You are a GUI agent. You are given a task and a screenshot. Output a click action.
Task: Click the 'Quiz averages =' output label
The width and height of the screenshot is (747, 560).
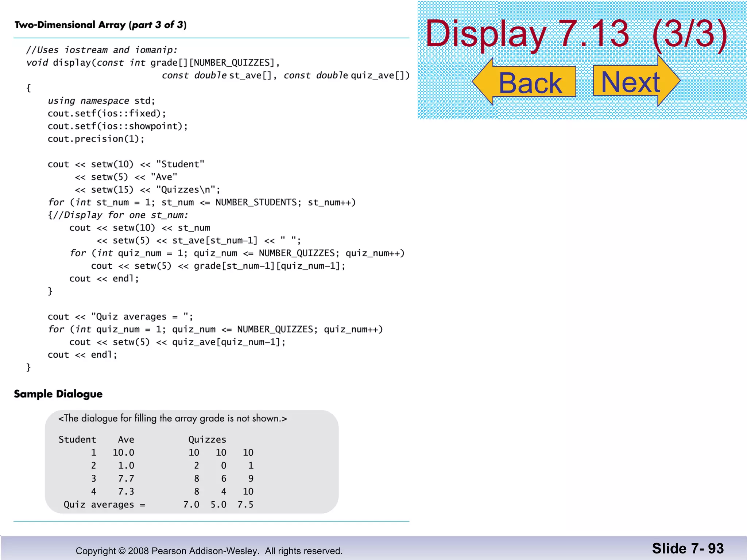point(104,505)
